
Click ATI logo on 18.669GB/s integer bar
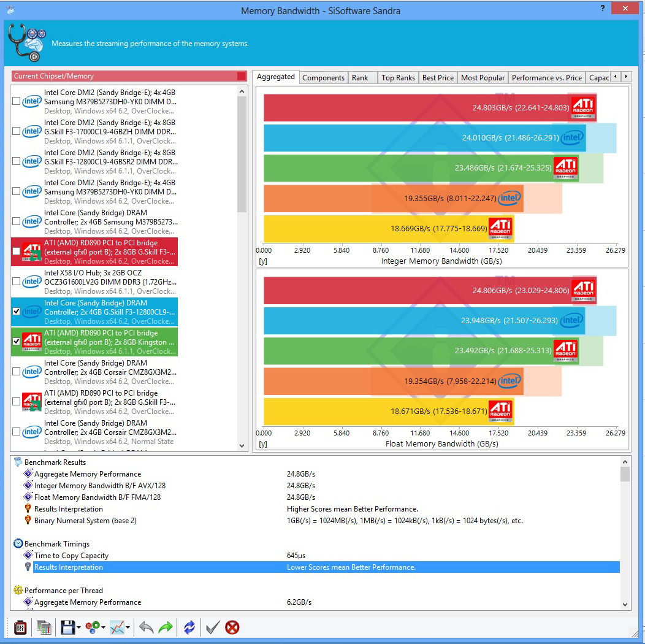[x=500, y=228]
